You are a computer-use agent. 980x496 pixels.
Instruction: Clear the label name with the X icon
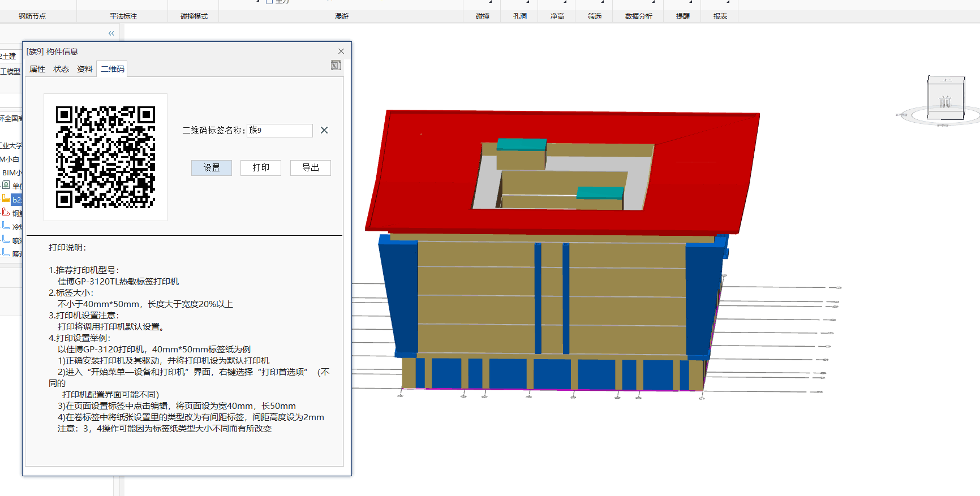(324, 130)
